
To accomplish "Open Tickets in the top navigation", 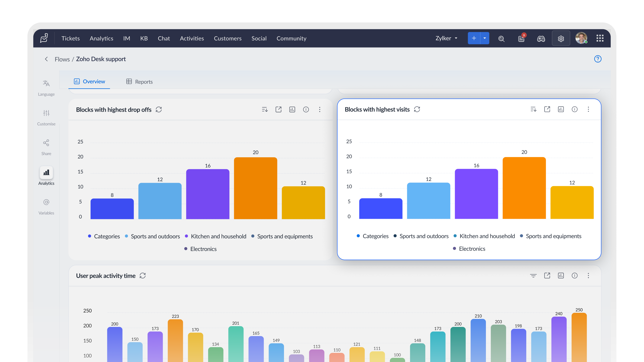I will click(70, 38).
